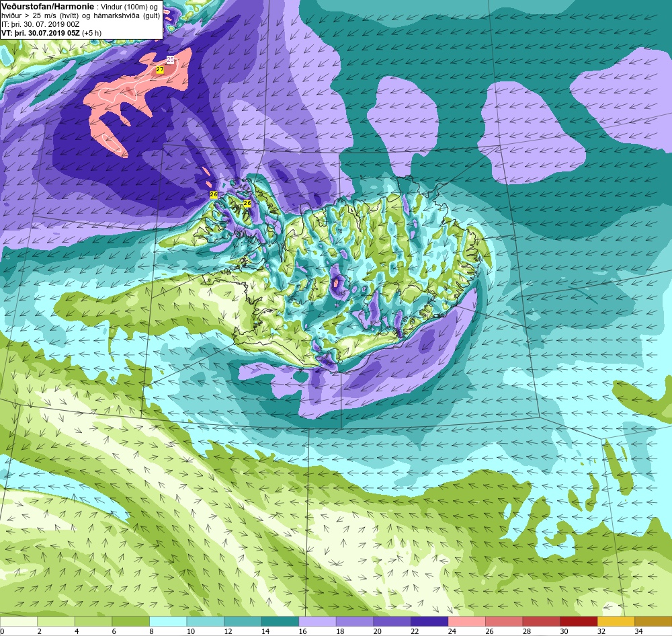Click the legend scale value "24"
The width and height of the screenshot is (672, 636).
pos(452,631)
